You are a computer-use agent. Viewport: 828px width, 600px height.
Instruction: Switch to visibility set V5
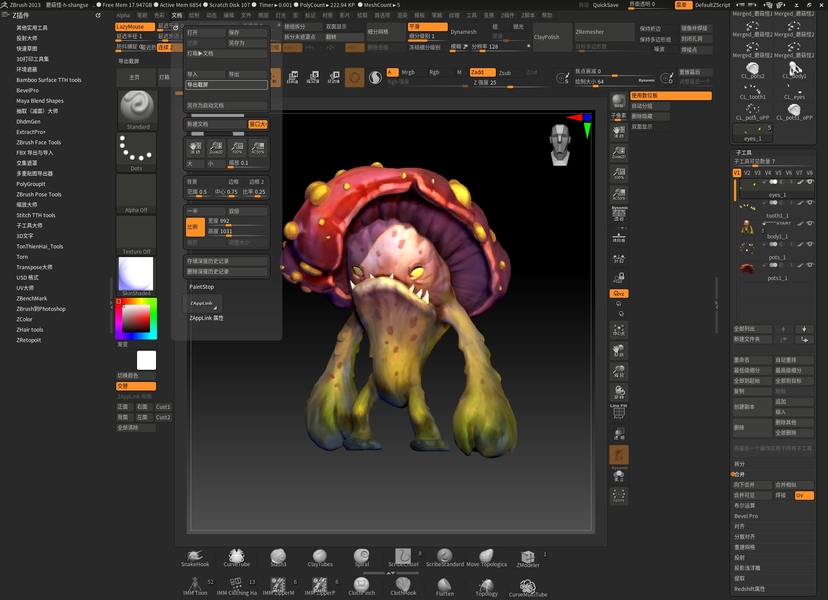[778, 173]
